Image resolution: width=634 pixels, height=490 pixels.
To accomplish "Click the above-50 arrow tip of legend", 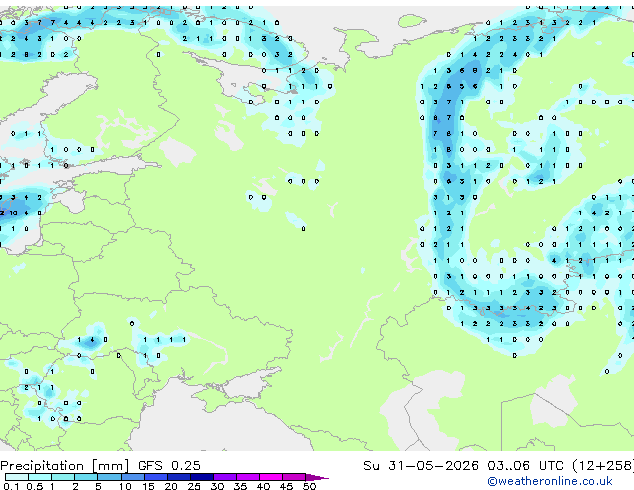I will 317,477.
